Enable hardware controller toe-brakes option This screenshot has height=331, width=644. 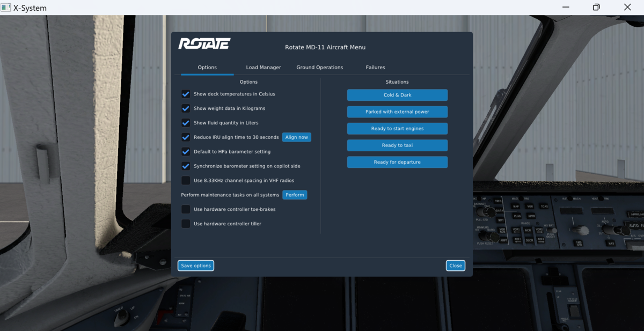tap(186, 209)
